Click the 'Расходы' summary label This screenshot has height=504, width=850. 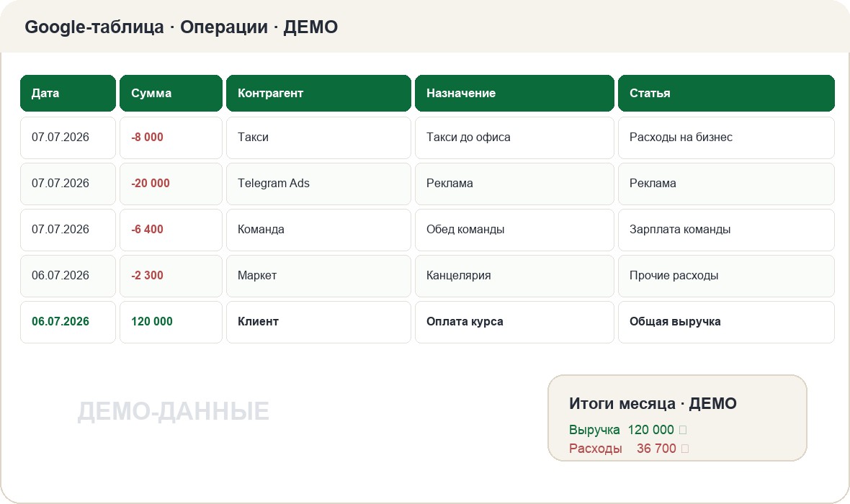595,449
